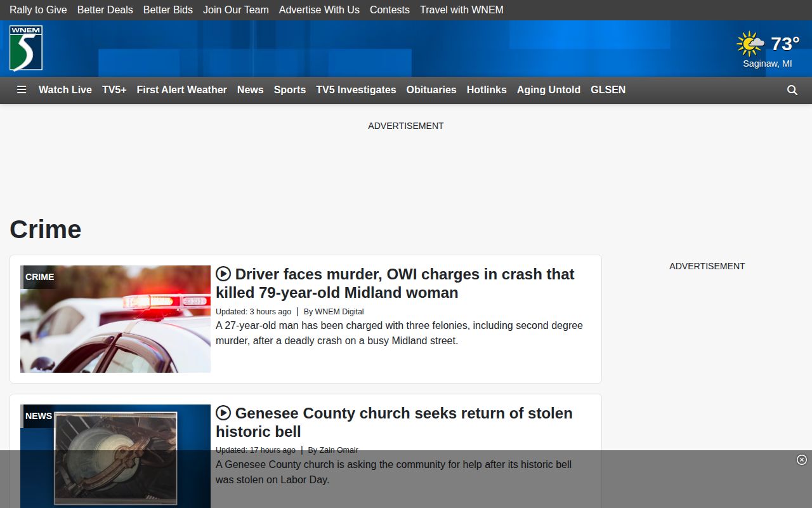This screenshot has height=508, width=812.
Task: Open Genesee County church stolen bell headline
Action: (394, 422)
